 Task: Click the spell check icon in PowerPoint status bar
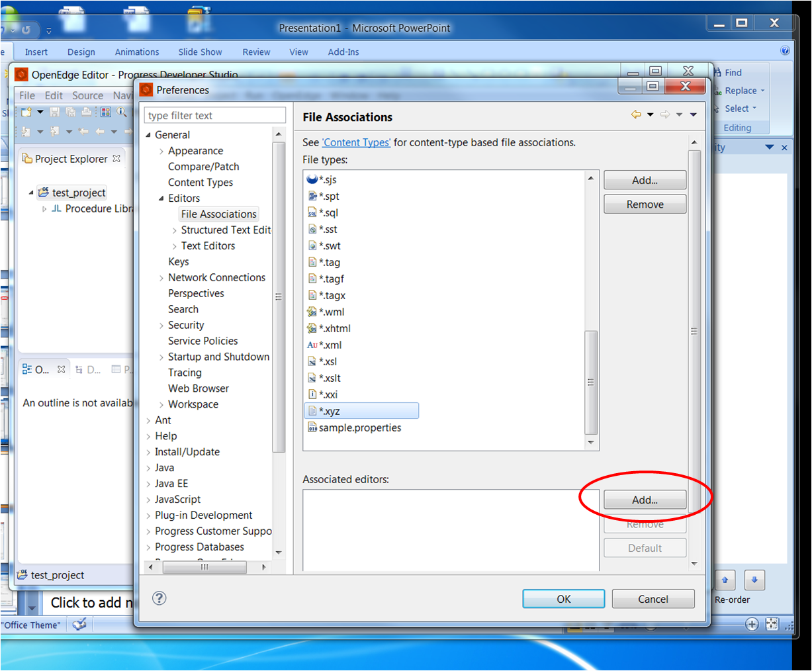[x=79, y=624]
